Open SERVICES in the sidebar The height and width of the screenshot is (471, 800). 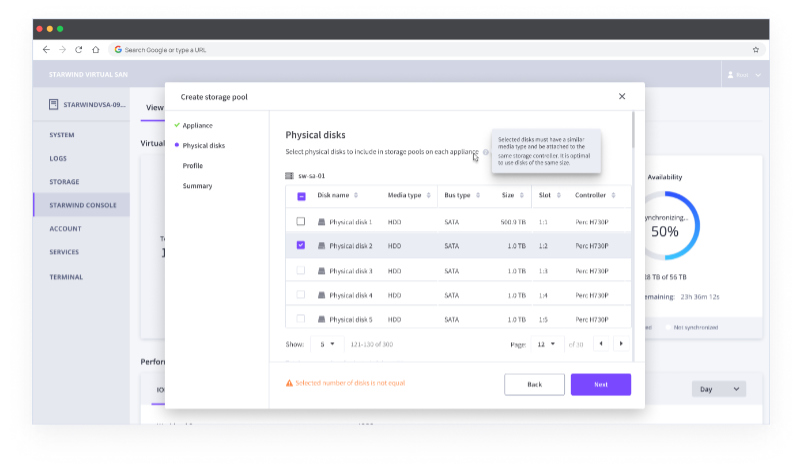64,252
